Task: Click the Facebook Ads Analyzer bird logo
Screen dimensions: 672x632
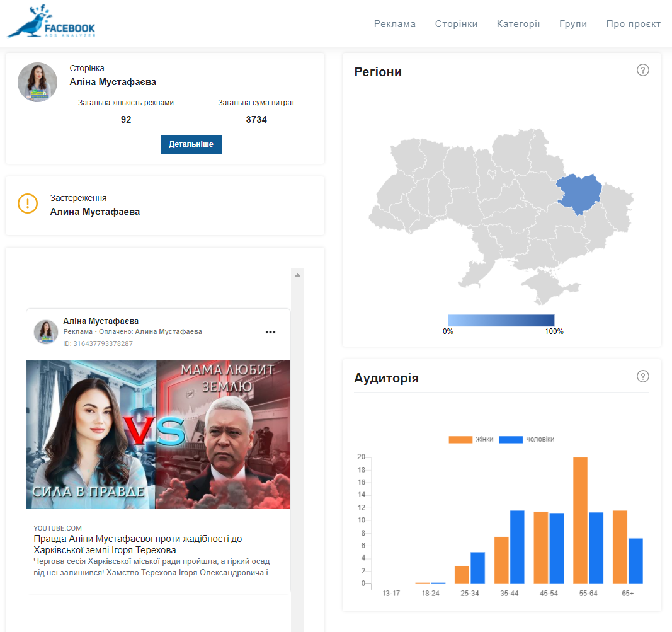Action: pos(50,23)
